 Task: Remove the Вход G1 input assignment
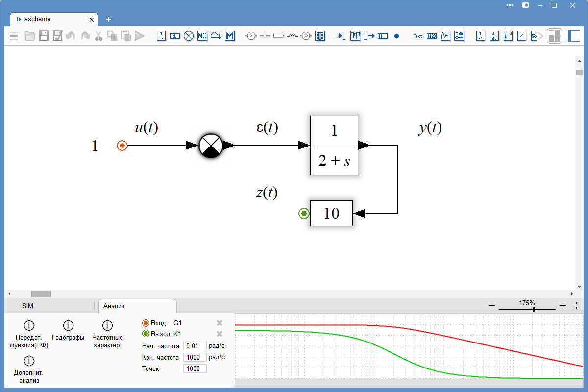coord(220,323)
